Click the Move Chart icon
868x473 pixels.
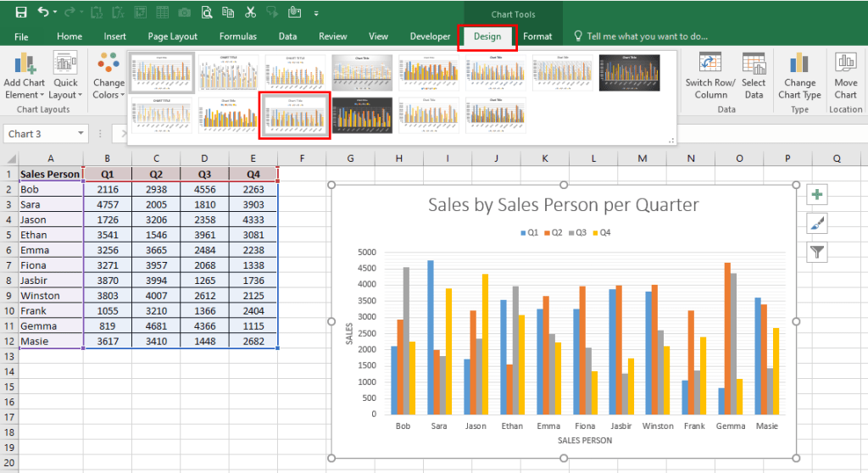(845, 63)
